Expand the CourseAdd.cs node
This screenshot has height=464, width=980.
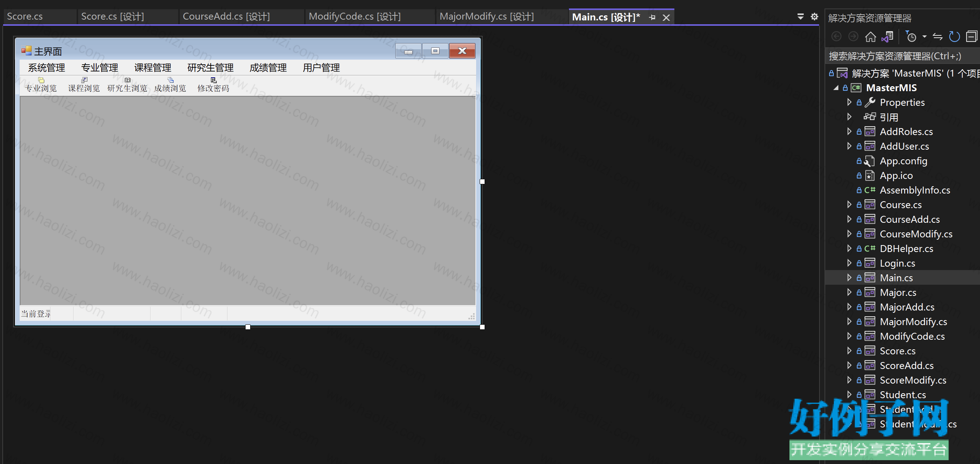click(850, 219)
